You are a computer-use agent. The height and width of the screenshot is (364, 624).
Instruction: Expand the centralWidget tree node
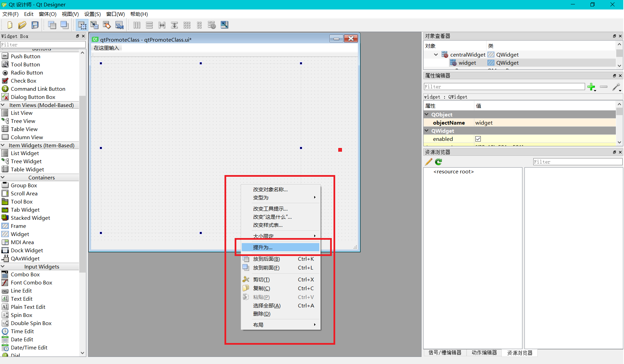(436, 54)
